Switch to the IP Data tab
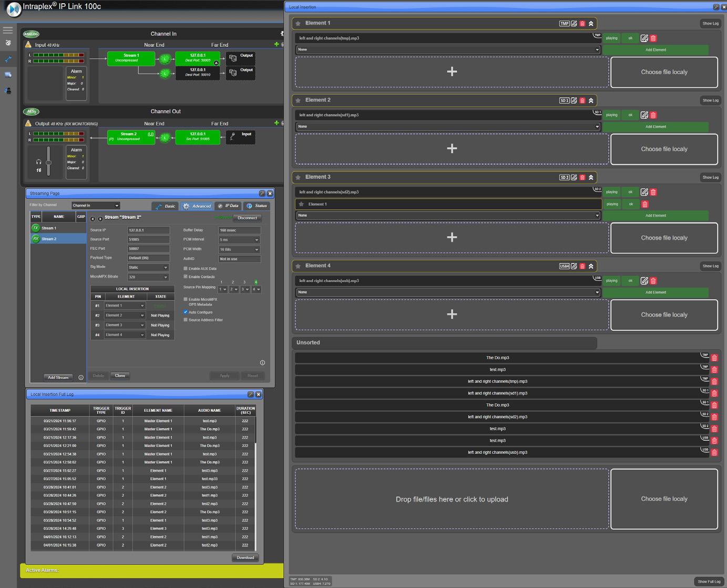727x588 pixels. point(228,206)
